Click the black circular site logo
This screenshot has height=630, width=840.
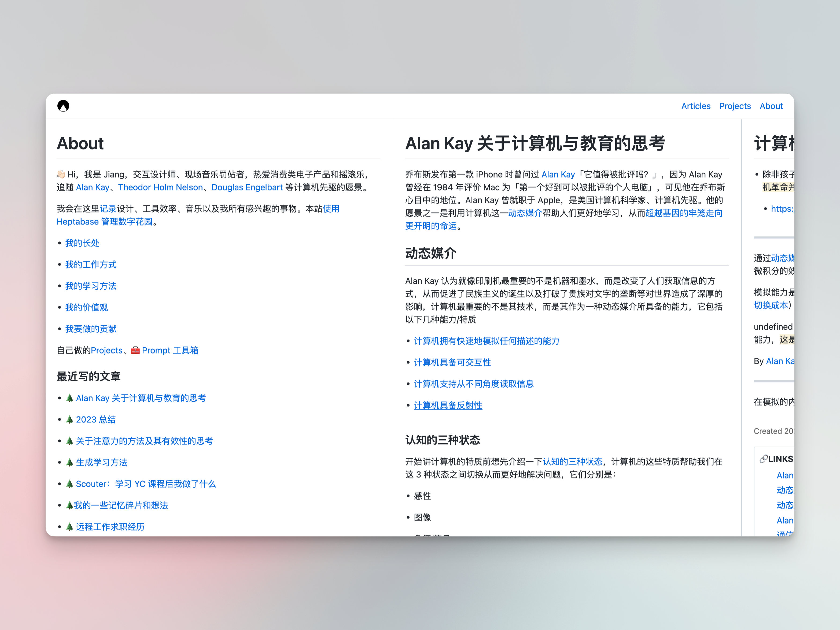pos(63,106)
